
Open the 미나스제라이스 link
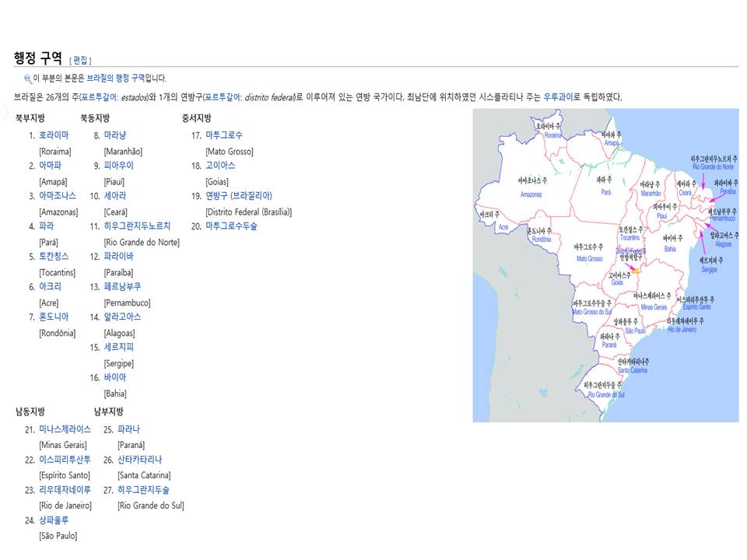(65, 429)
